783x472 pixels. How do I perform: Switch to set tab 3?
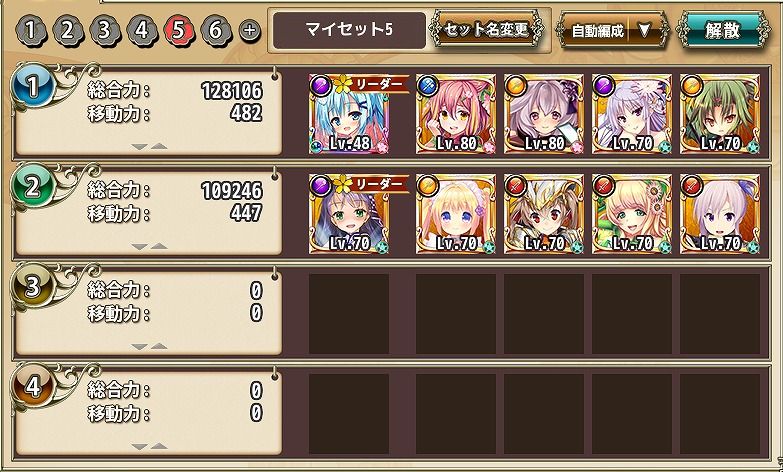(104, 31)
